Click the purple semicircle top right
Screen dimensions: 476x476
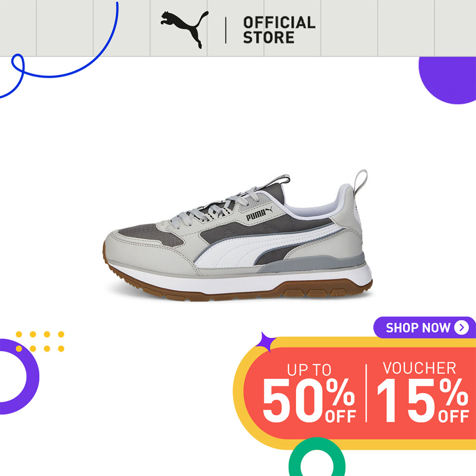(448, 80)
